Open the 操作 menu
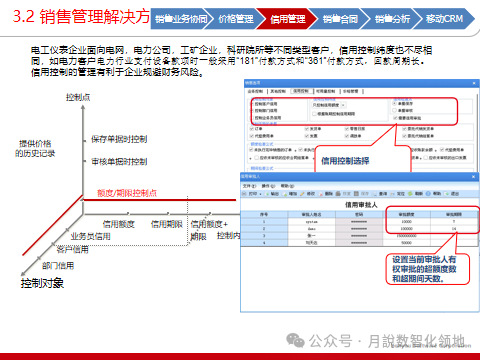This screenshot has height=360, width=480. click(x=268, y=186)
